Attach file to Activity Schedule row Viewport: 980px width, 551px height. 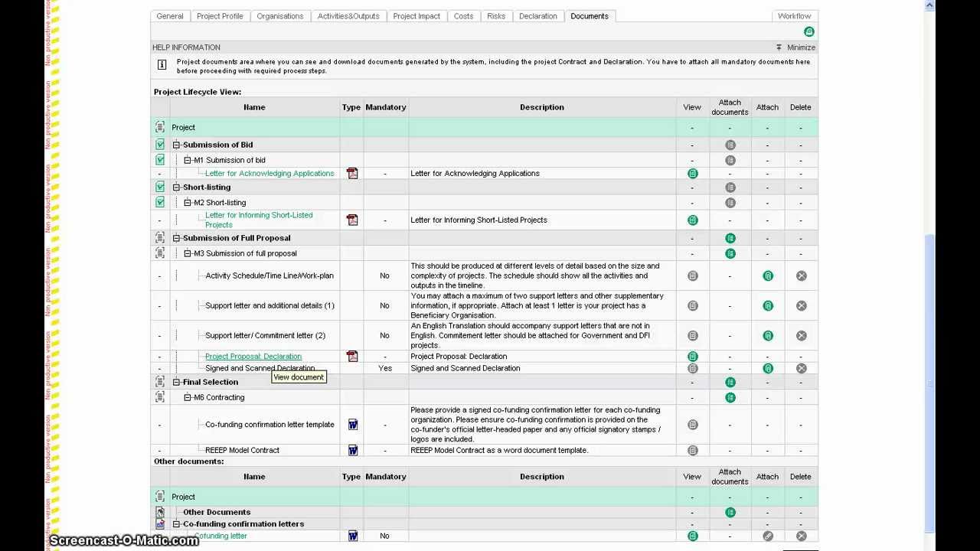[768, 276]
